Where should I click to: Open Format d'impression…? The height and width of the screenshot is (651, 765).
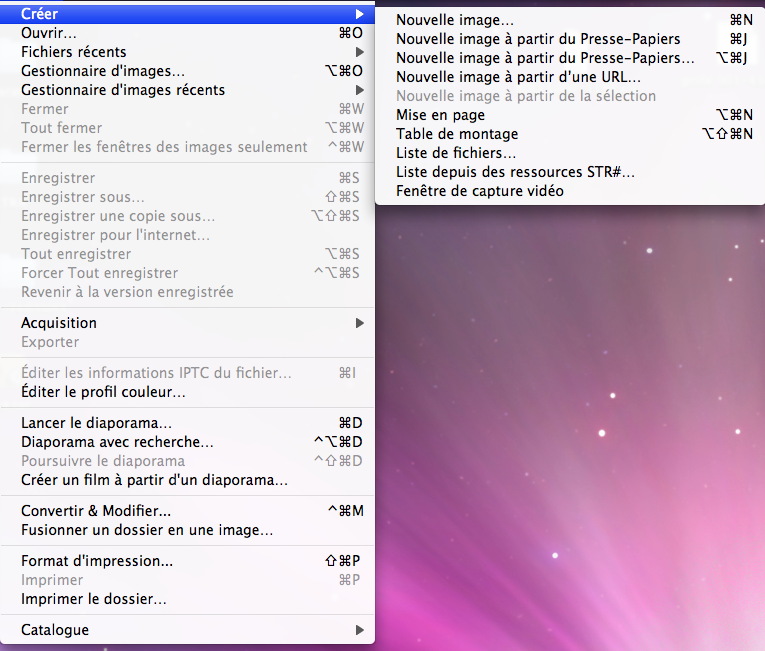coord(187,561)
